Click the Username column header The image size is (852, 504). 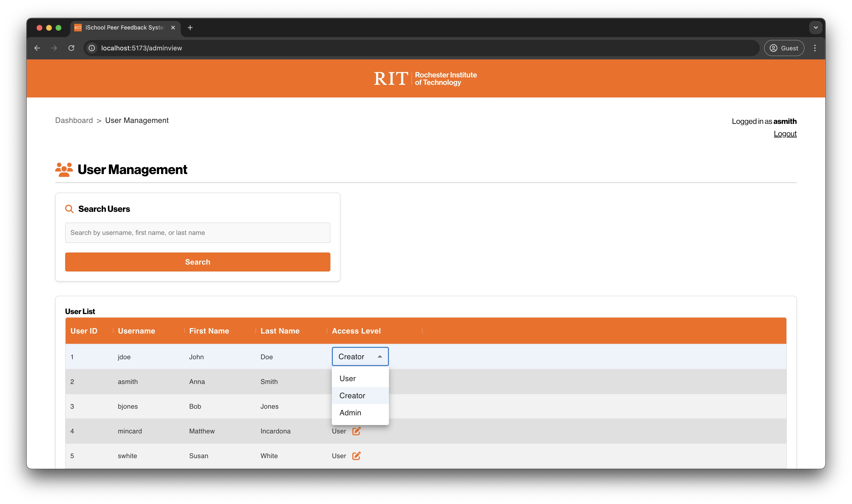pyautogui.click(x=136, y=331)
